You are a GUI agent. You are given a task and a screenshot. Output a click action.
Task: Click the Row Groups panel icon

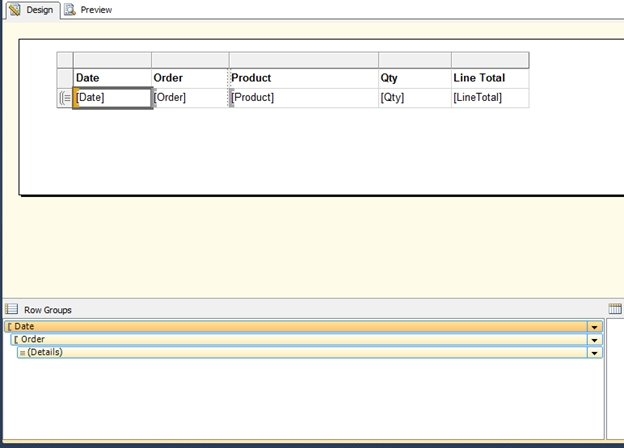click(12, 310)
